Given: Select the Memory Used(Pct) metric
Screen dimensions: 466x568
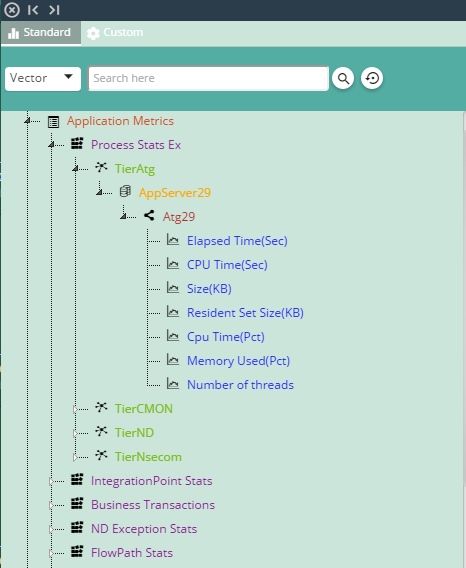Looking at the screenshot, I should point(238,361).
